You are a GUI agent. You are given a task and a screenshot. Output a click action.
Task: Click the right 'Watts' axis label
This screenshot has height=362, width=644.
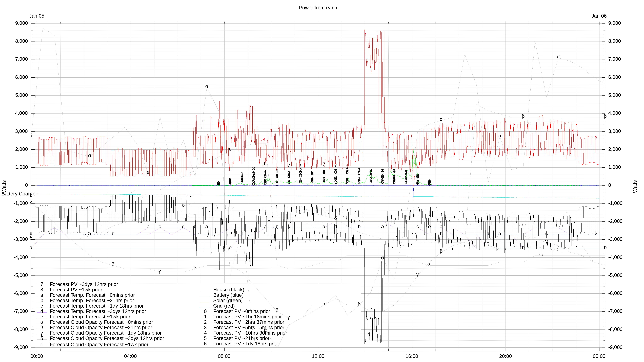[x=635, y=187]
